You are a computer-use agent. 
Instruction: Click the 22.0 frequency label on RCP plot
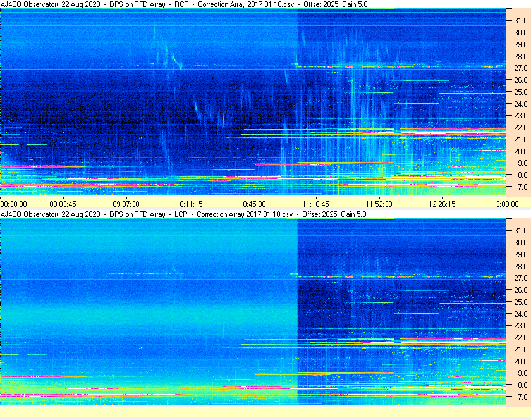pos(520,128)
